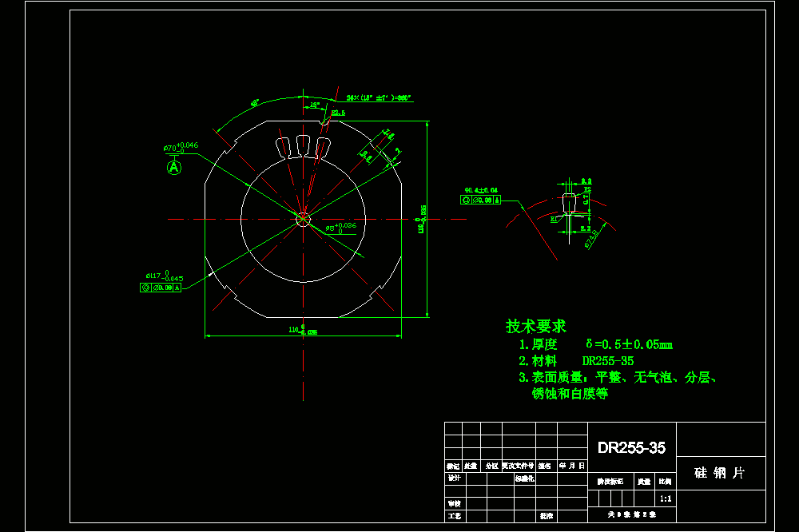Click the small center bore circle

pos(303,220)
